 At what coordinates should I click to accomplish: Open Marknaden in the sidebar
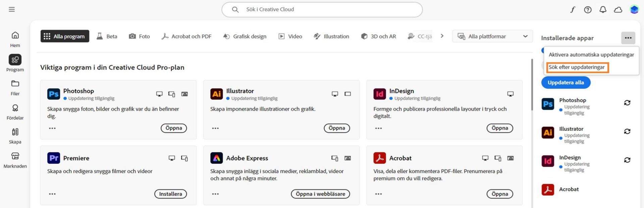15,160
